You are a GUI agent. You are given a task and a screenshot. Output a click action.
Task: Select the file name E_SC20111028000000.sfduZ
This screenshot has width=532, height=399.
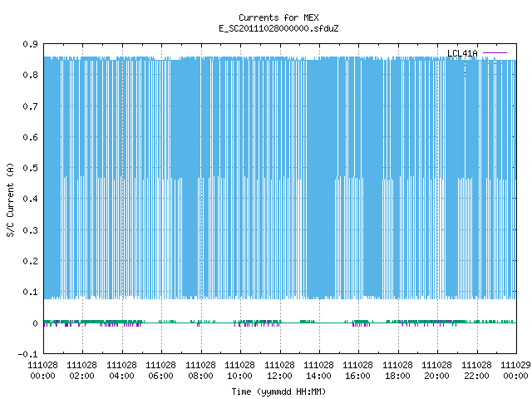[x=278, y=28]
